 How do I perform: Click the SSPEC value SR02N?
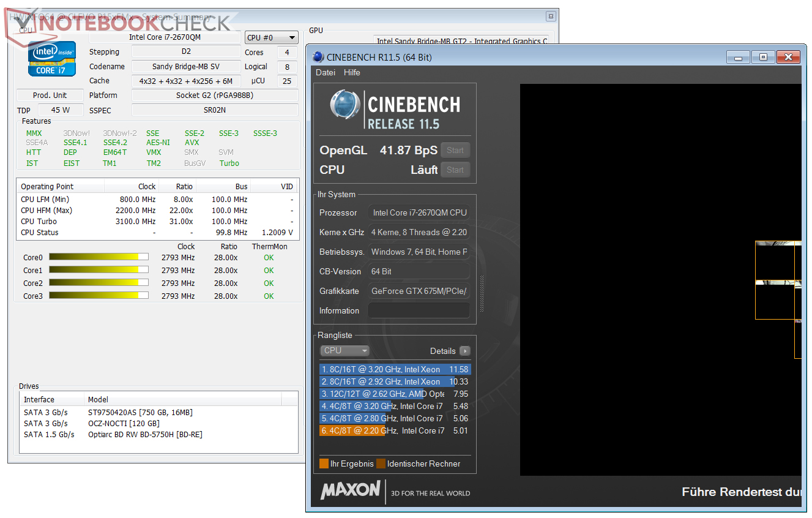[215, 110]
